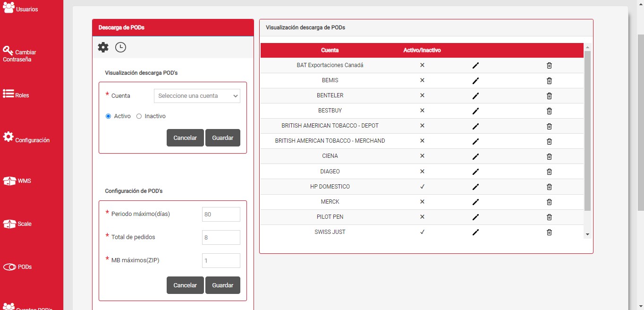This screenshot has width=644, height=310.
Task: Click Cancelar in Configuración de POD's form
Action: click(x=185, y=285)
